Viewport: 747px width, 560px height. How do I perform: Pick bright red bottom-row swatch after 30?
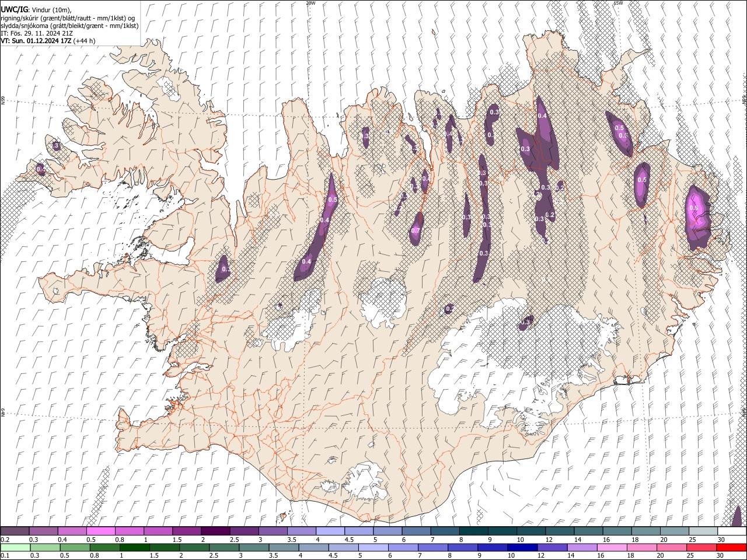click(731, 547)
